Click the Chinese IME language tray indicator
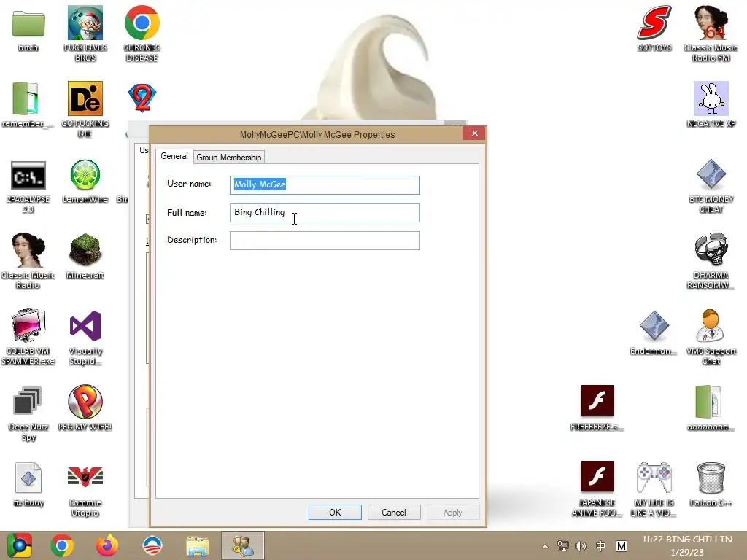The image size is (747, 560). point(601,545)
